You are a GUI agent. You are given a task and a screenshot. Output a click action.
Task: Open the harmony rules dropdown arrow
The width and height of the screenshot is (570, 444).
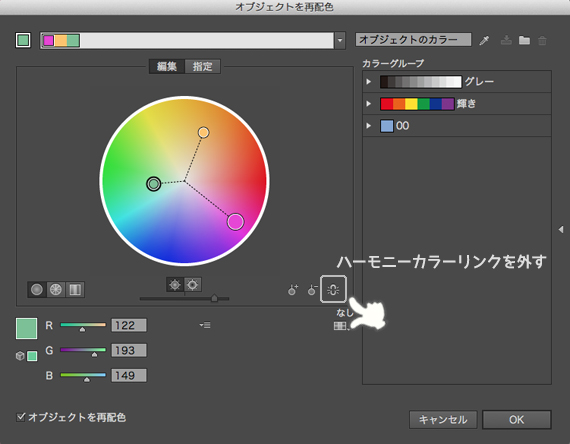[x=340, y=40]
